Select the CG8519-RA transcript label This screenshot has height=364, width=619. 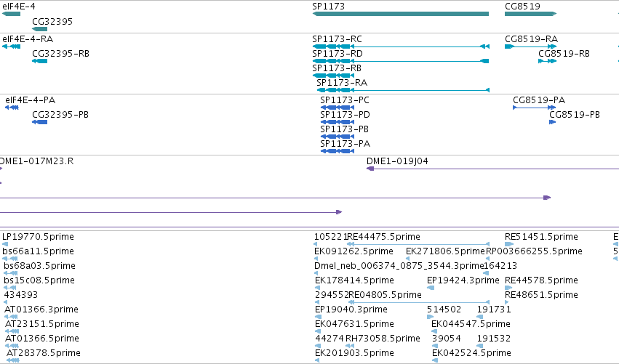tap(532, 39)
